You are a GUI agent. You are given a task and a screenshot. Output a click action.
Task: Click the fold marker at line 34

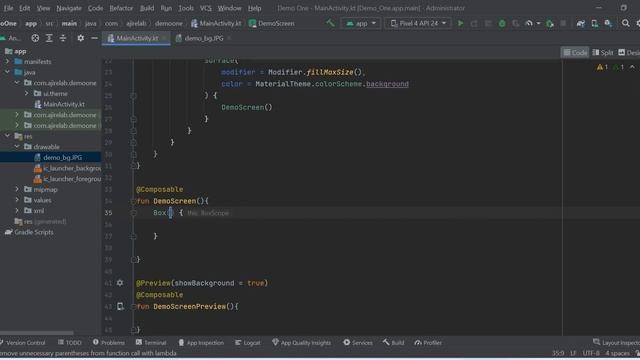[133, 201]
